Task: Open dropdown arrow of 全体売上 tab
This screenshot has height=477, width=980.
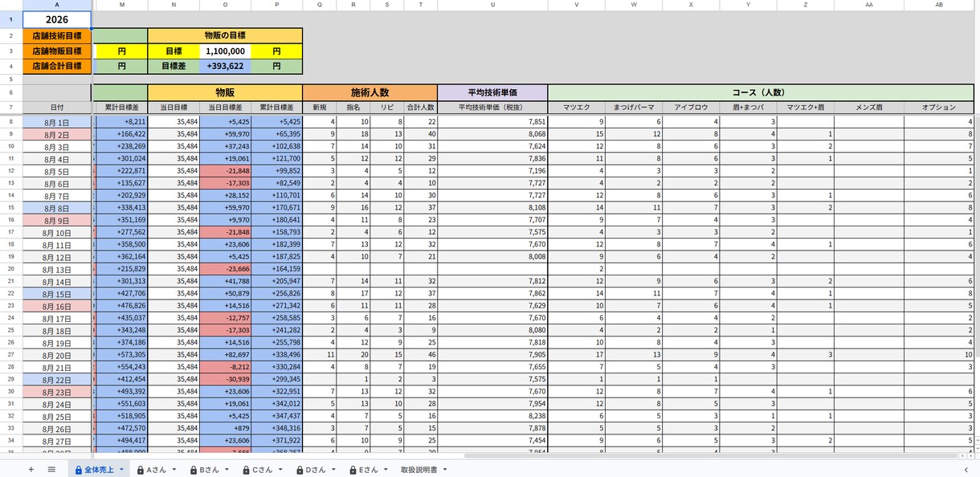Action: tap(121, 470)
